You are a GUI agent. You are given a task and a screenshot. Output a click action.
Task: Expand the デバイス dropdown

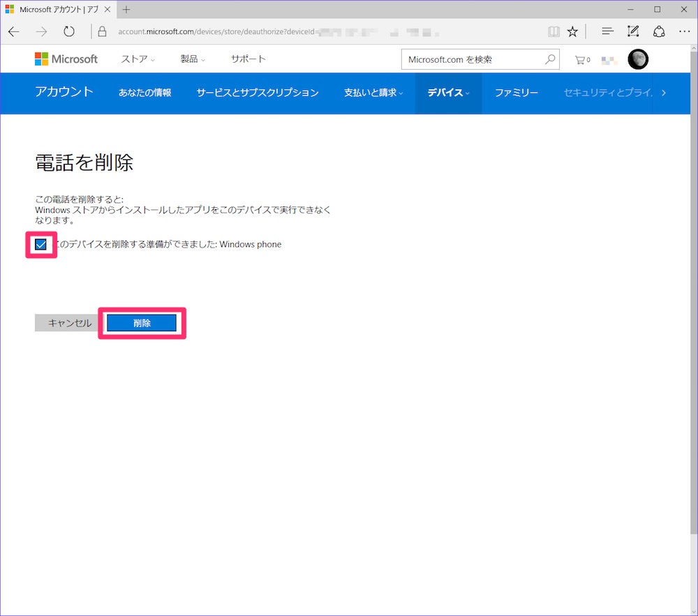[x=448, y=93]
